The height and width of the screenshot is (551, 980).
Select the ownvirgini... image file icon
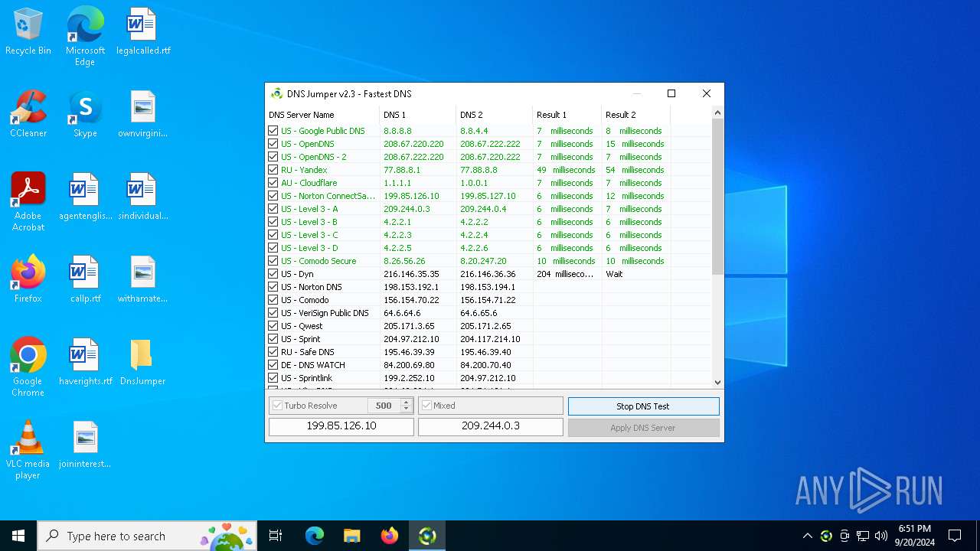pos(143,114)
